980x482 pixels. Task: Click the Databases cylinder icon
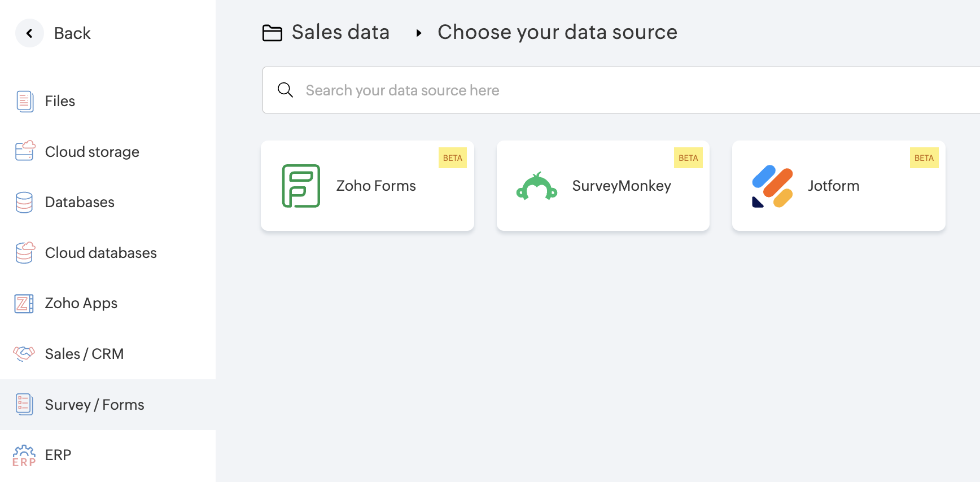click(24, 203)
